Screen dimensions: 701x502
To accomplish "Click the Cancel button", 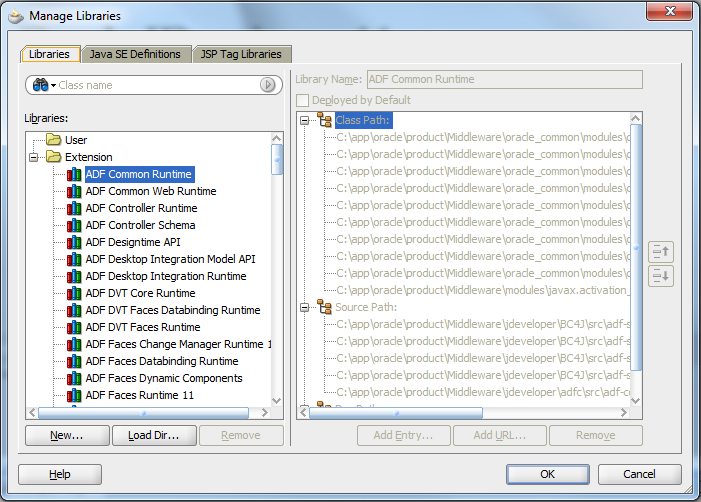I will point(640,474).
